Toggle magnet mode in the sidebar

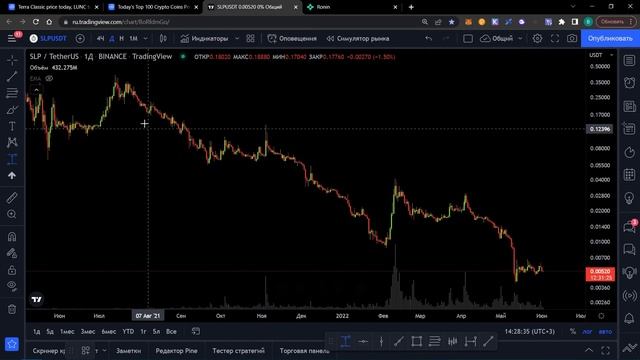click(12, 237)
